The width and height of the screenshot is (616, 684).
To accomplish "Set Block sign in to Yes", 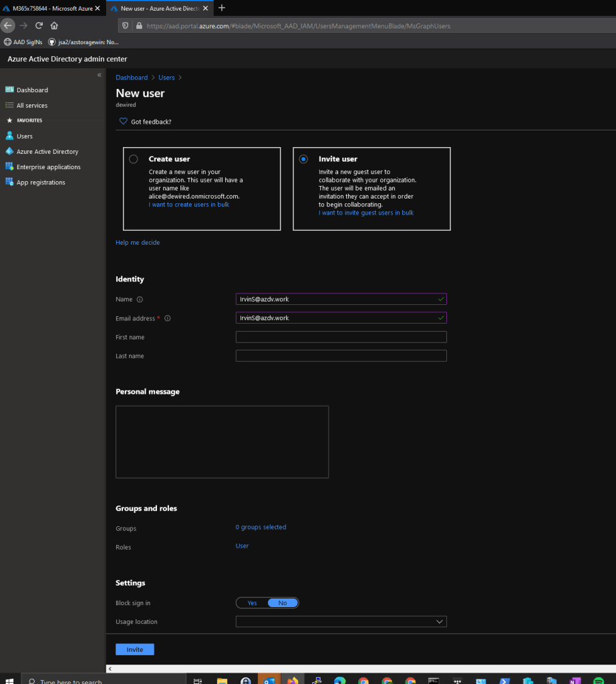I will 252,603.
